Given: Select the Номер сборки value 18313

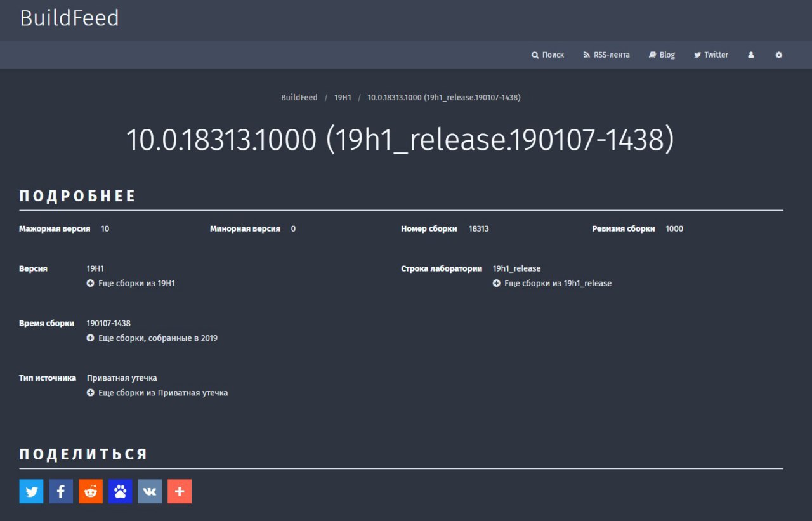Looking at the screenshot, I should tap(478, 229).
